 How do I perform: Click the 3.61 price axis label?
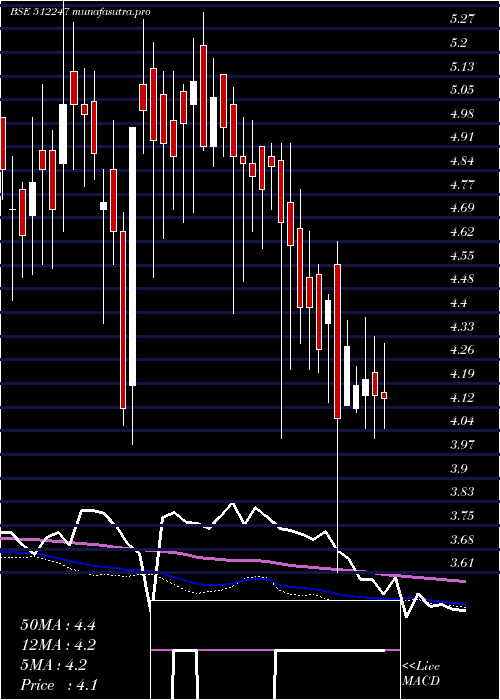click(462, 562)
